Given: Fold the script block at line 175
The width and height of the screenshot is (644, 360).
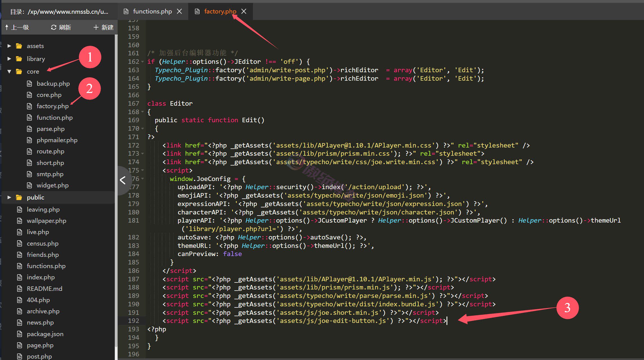Looking at the screenshot, I should [142, 170].
